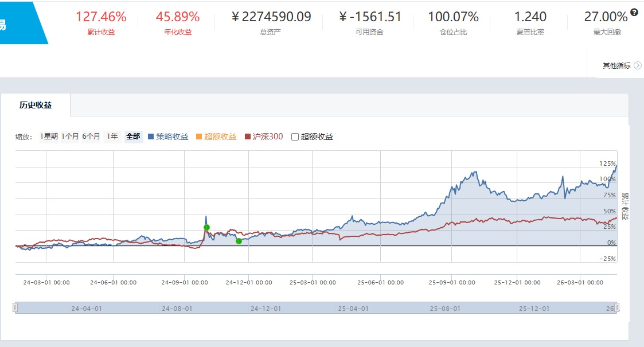Set the zoom range to 1个月
The height and width of the screenshot is (347, 644).
pyautogui.click(x=70, y=137)
